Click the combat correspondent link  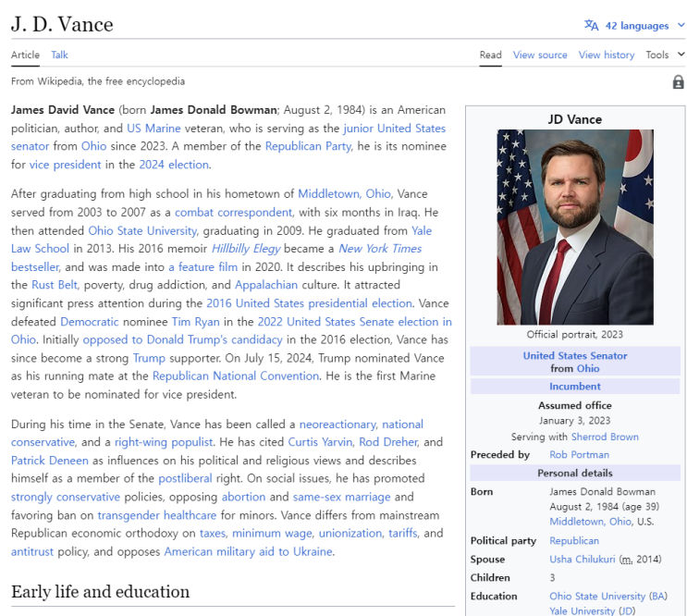[x=233, y=212]
